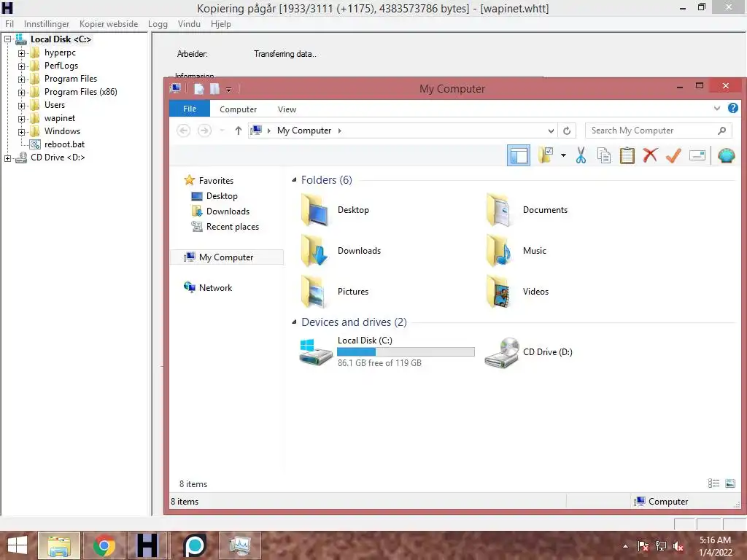The width and height of the screenshot is (747, 560).
Task: Select My Computer in navigation pane
Action: (226, 257)
